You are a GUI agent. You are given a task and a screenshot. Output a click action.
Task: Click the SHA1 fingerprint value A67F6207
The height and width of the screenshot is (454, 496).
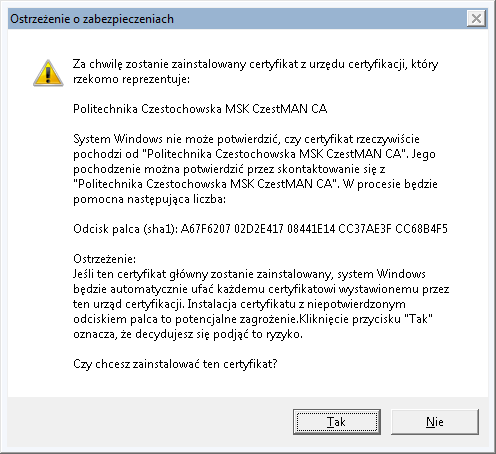205,229
